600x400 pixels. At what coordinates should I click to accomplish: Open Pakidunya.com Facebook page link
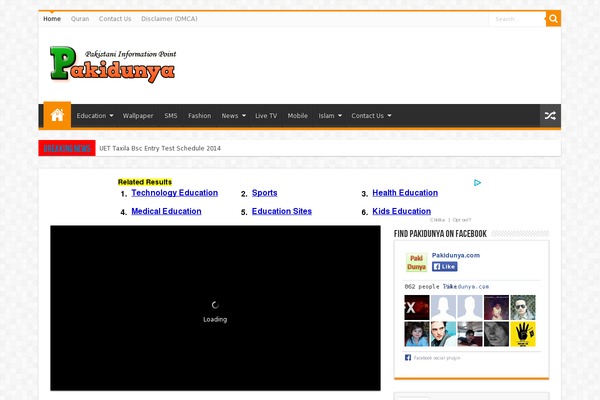(x=456, y=255)
